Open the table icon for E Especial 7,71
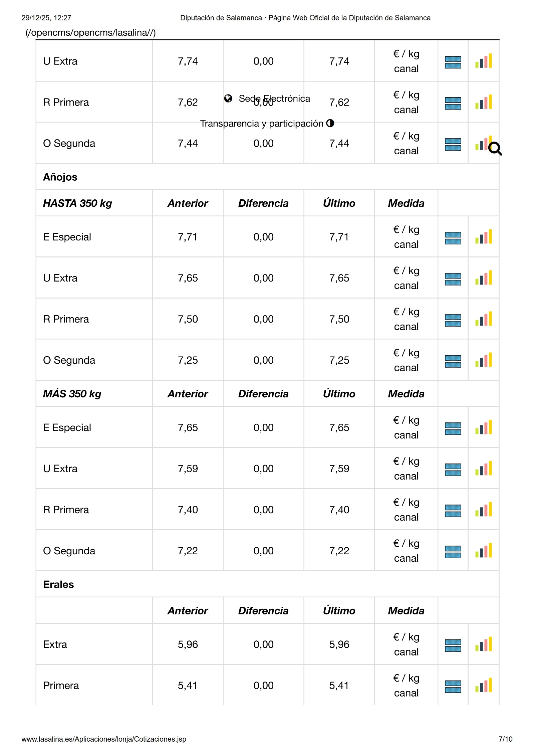 [x=453, y=238]
